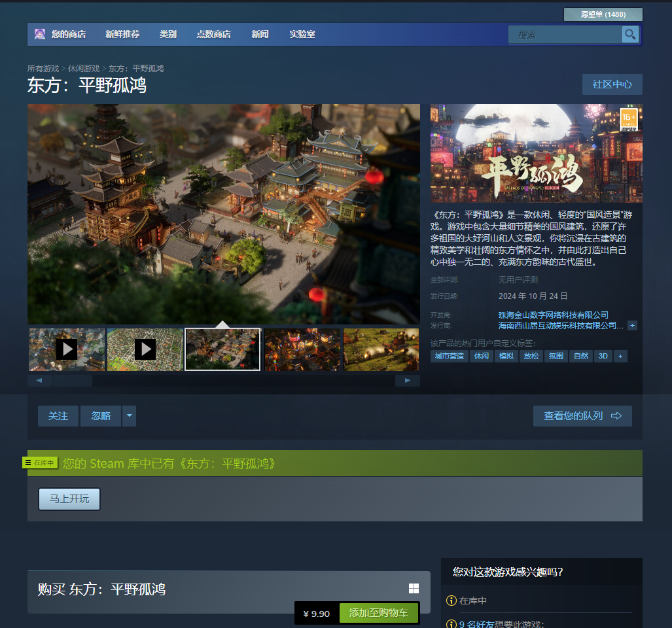Click the 在库中 library flag badge
672x628 pixels.
[x=40, y=462]
